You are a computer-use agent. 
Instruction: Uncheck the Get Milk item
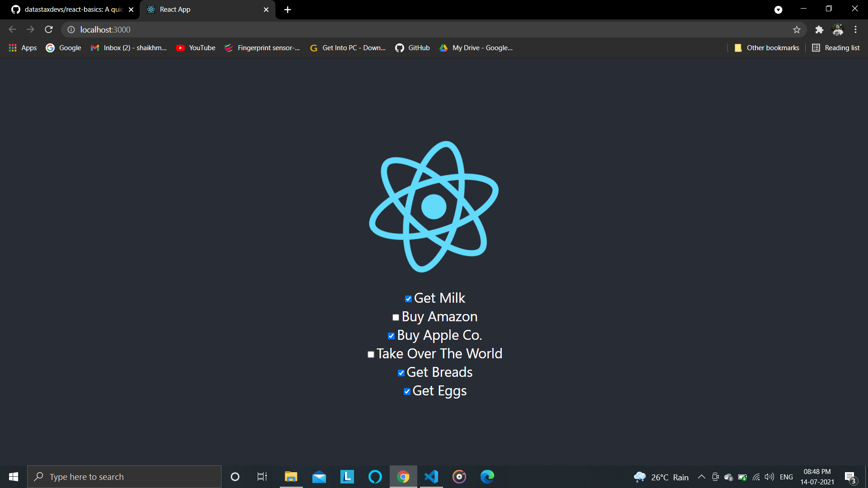(408, 299)
